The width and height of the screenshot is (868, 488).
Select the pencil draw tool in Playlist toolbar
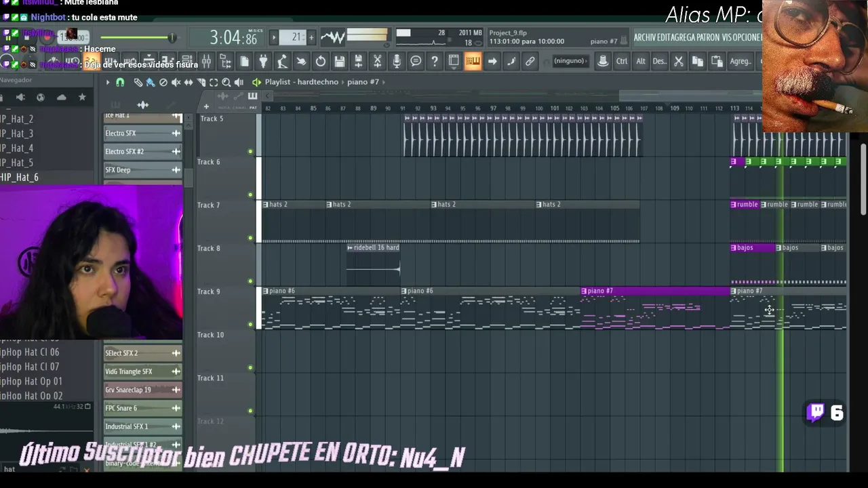[x=138, y=83]
